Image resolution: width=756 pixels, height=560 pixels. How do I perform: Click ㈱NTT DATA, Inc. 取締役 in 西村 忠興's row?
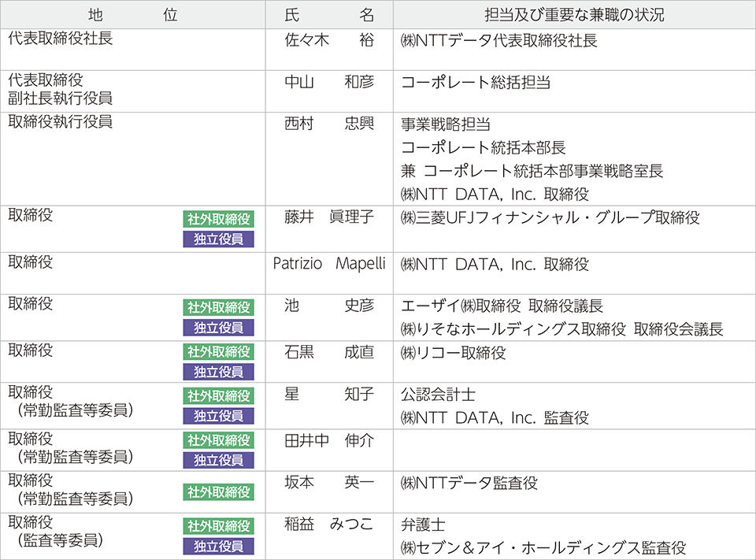coord(495,195)
